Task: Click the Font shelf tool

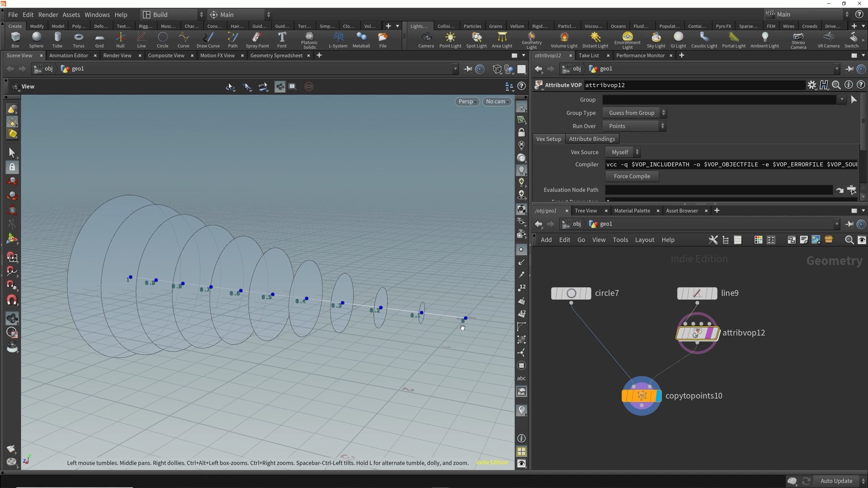Action: (x=282, y=40)
